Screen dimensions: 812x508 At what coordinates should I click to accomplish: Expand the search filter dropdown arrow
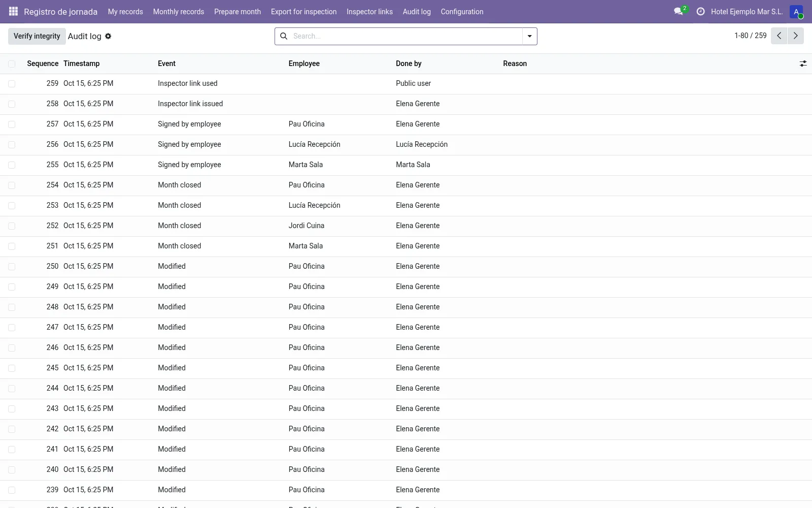(x=529, y=36)
